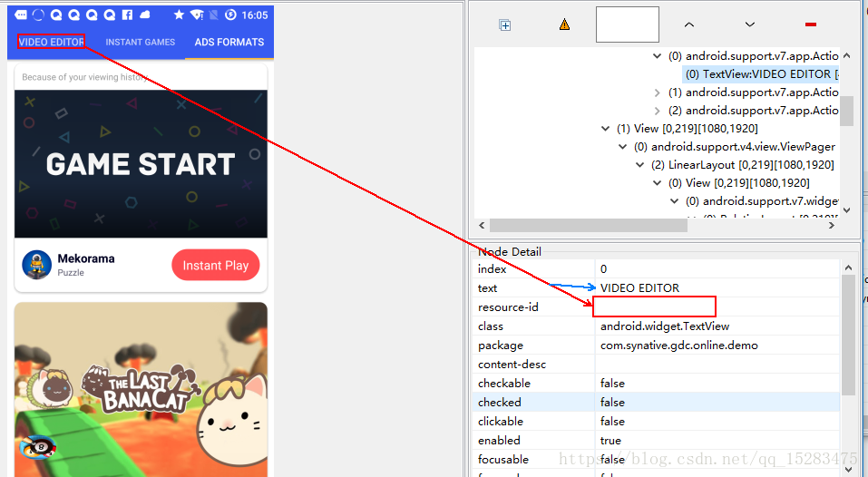Click the expand-all plus toolbar icon
868x477 pixels.
click(505, 24)
